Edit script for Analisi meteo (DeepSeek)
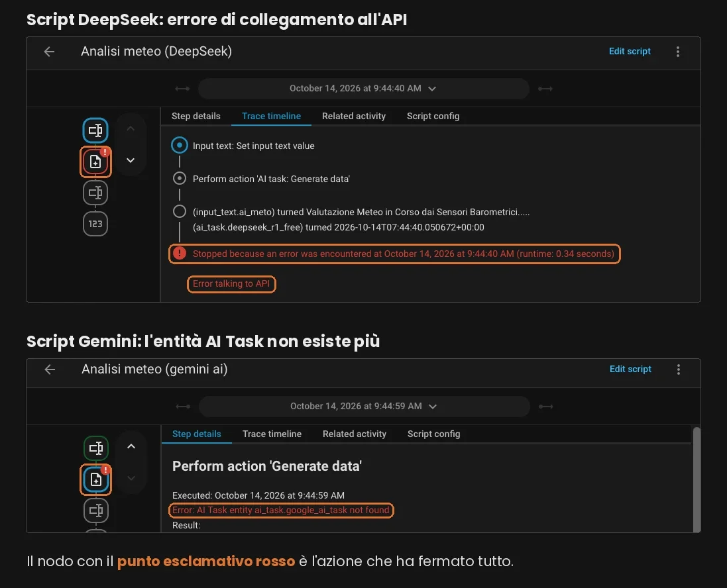Image resolution: width=727 pixels, height=588 pixels. [629, 52]
